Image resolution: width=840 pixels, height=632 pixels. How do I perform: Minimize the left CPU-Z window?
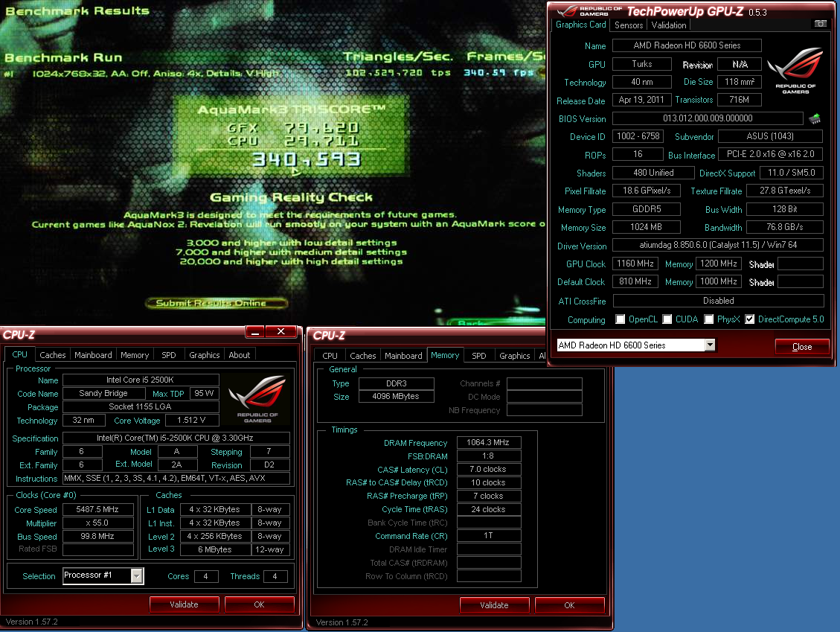pyautogui.click(x=255, y=332)
